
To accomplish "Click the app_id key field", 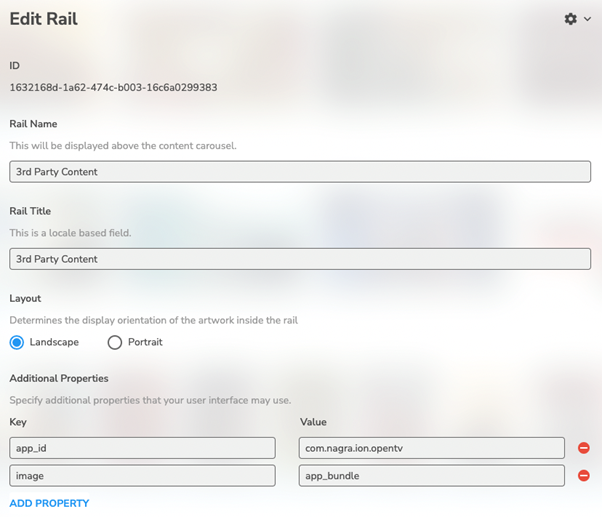I will pyautogui.click(x=142, y=448).
